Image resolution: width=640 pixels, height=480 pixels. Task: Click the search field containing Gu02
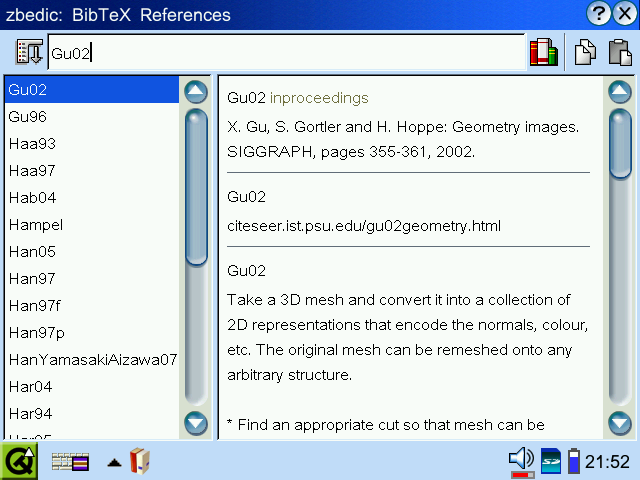click(x=285, y=53)
